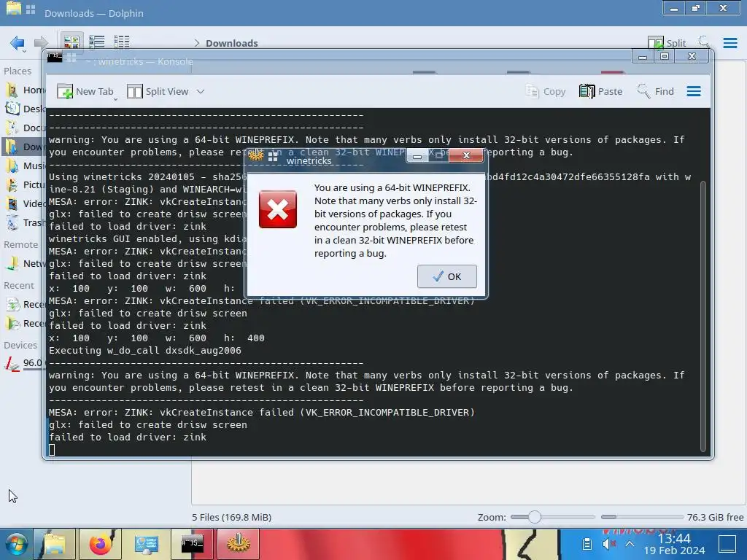Click the Paste button in Konsole
This screenshot has width=747, height=560.
coord(601,91)
